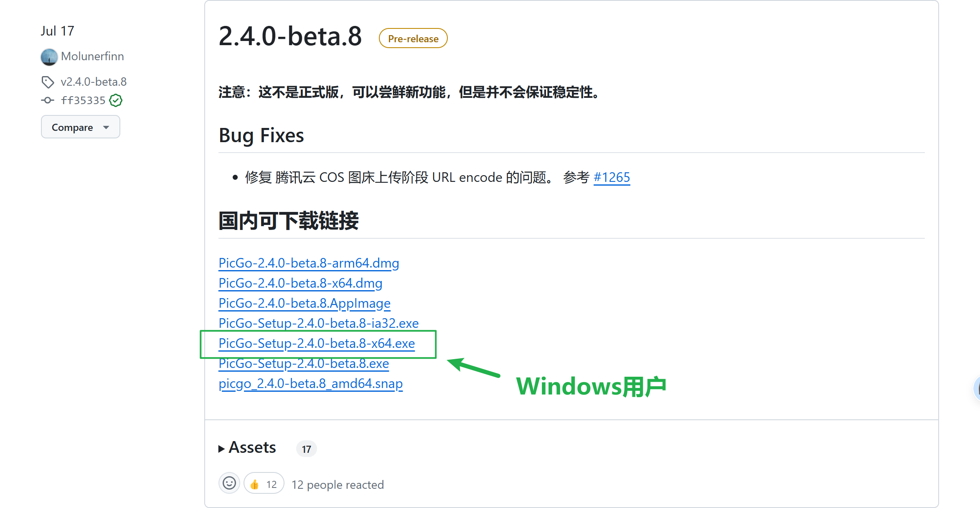Screen dimensions: 980x508
Task: Open Molunerfinn's avatar image
Action: point(49,57)
